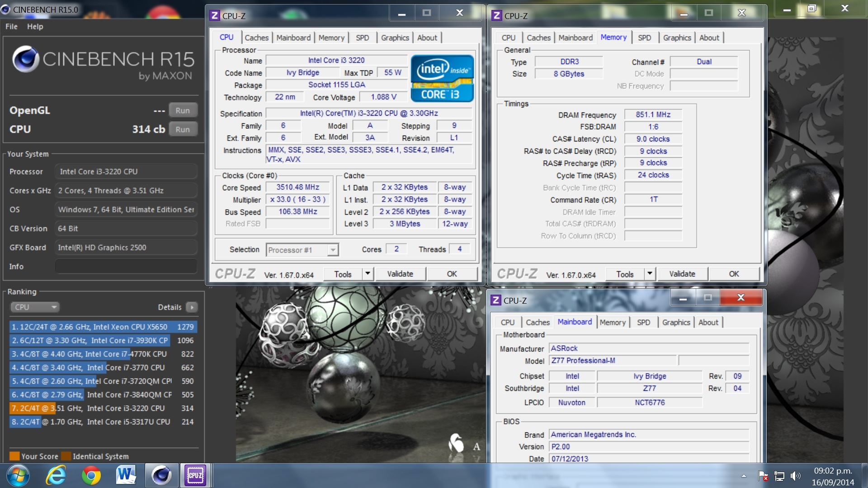Close the Mainboard CPU-Z window
The height and width of the screenshot is (488, 868).
click(x=741, y=297)
